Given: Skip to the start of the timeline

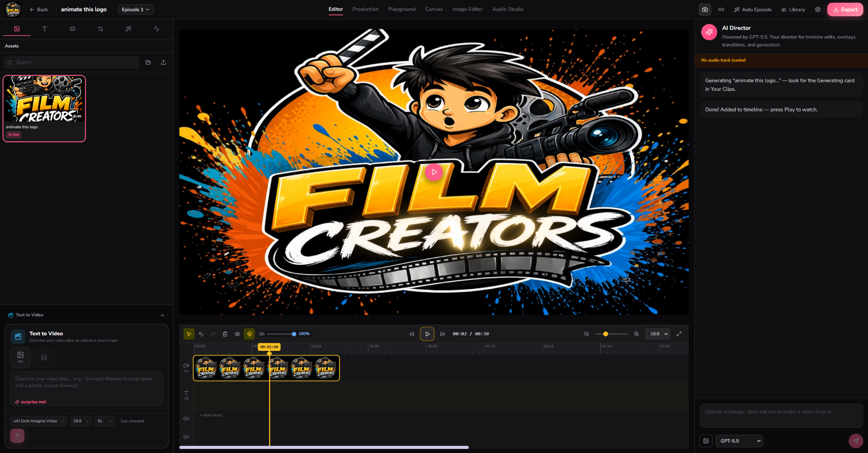Looking at the screenshot, I should 412,334.
